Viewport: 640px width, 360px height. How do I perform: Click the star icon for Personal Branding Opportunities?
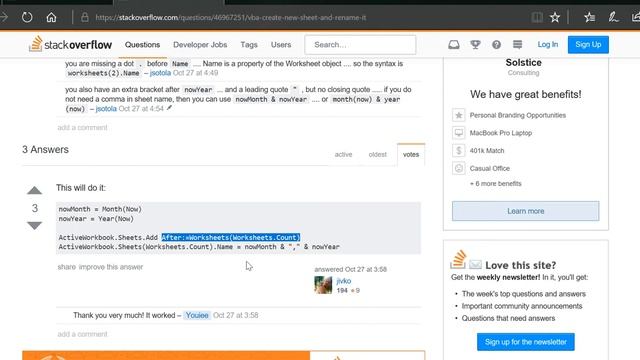click(x=458, y=115)
